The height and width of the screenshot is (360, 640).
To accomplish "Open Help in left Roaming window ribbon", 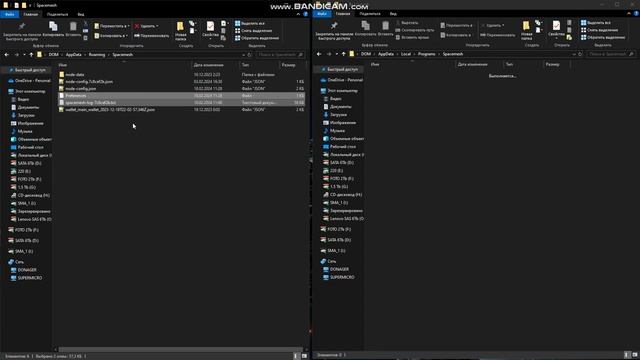I will pyautogui.click(x=305, y=14).
